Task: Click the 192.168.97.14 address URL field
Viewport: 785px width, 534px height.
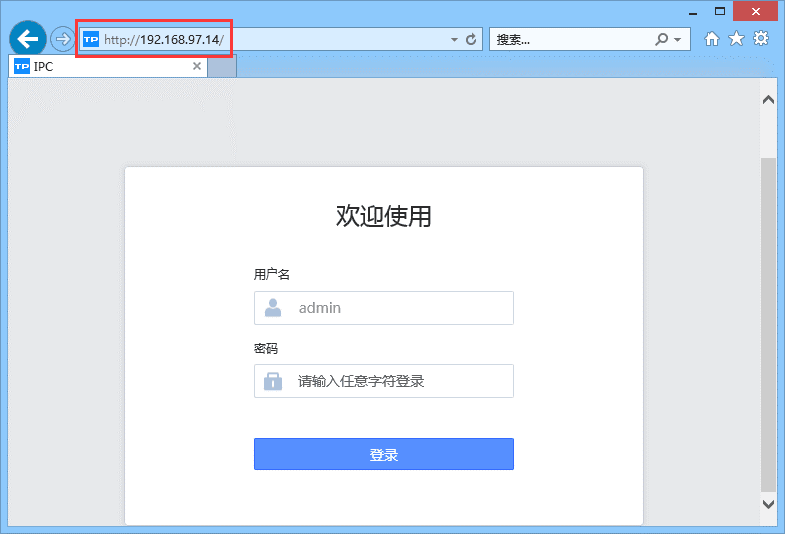Action: tap(300, 40)
